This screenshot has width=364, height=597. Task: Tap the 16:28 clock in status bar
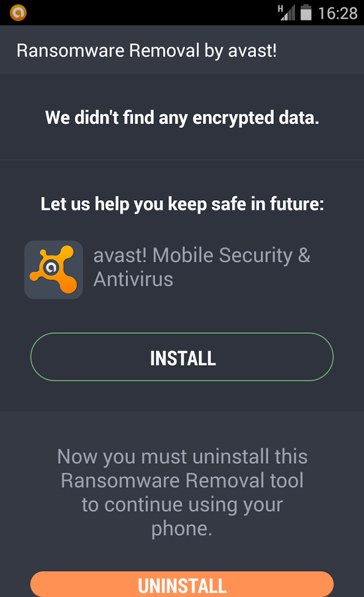(x=337, y=13)
